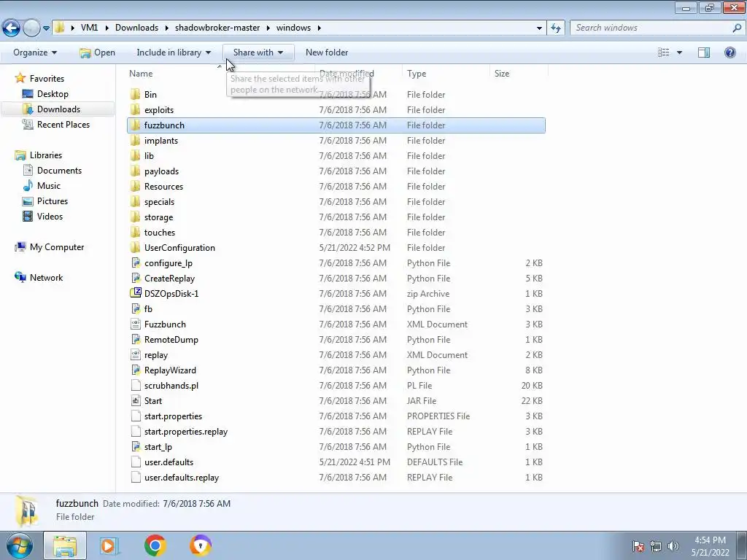Select VM1 in the breadcrumb path
This screenshot has width=747, height=560.
tap(89, 28)
